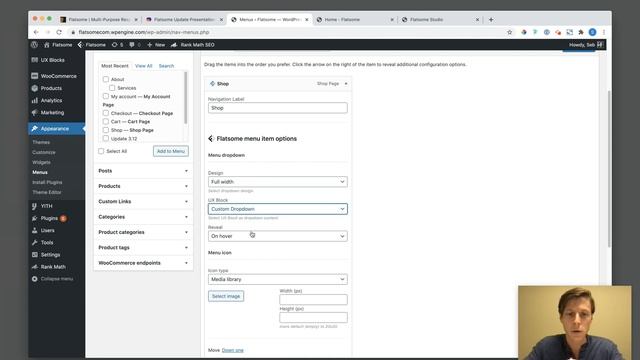Open the Design dropdown (Full width)
640x360 pixels.
click(278, 182)
